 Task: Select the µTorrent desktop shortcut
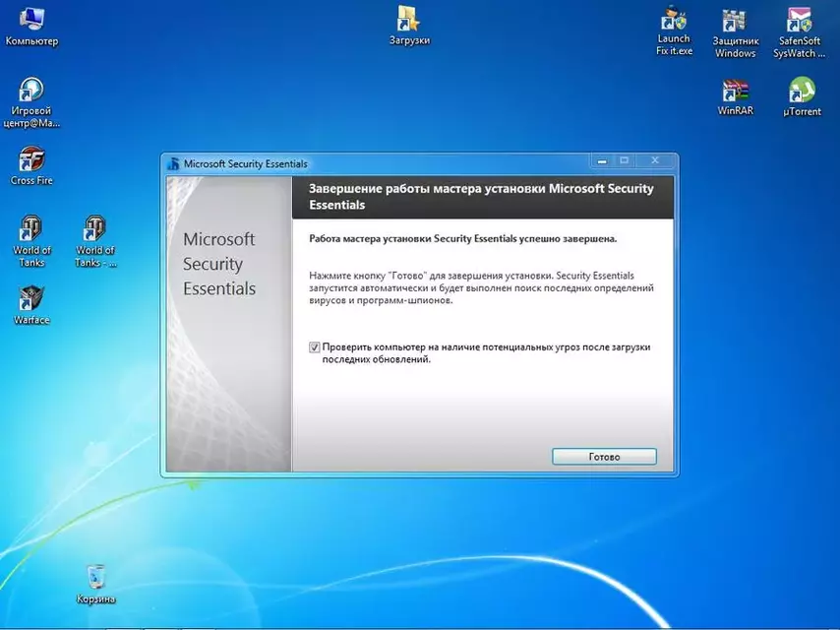(x=802, y=97)
